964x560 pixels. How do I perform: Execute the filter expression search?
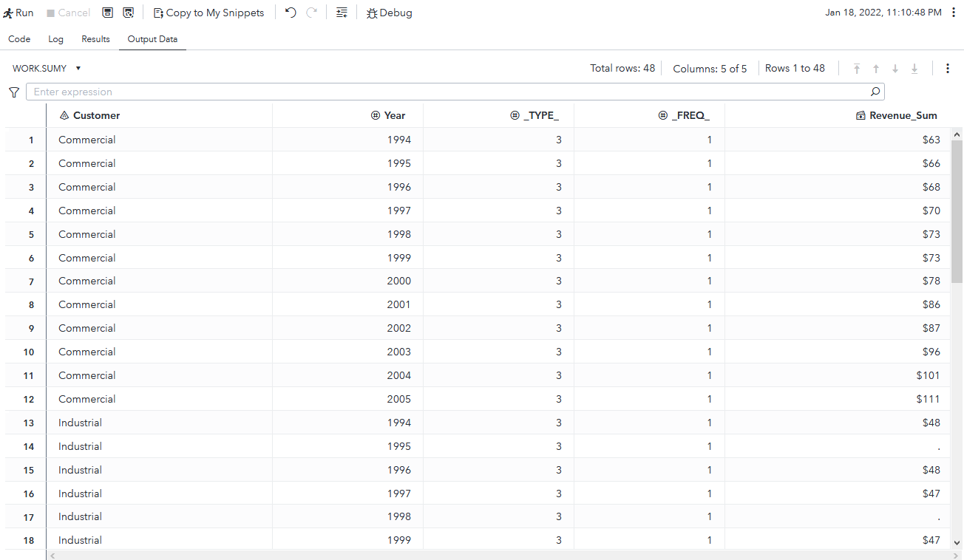click(875, 91)
